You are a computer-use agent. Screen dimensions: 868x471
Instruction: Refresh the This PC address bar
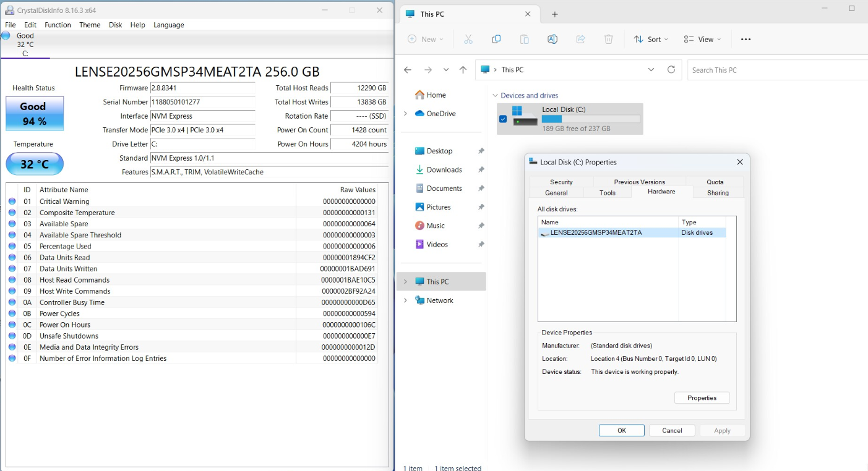(x=671, y=70)
